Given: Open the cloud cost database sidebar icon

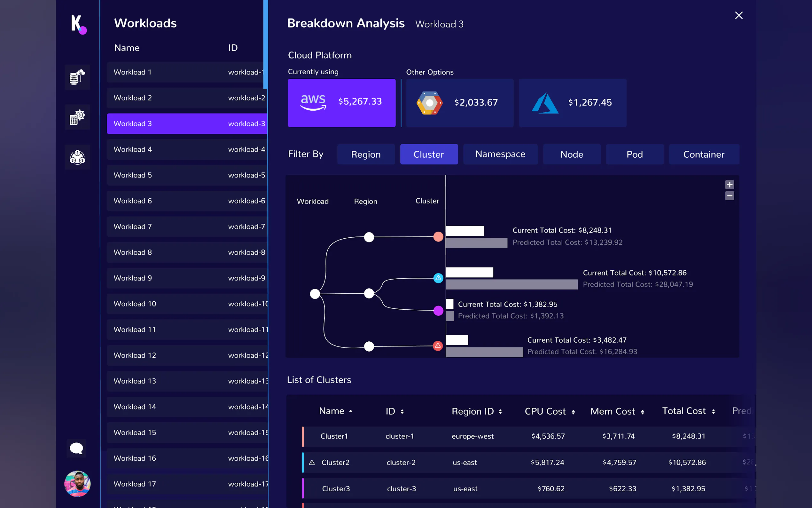Looking at the screenshot, I should 77,77.
